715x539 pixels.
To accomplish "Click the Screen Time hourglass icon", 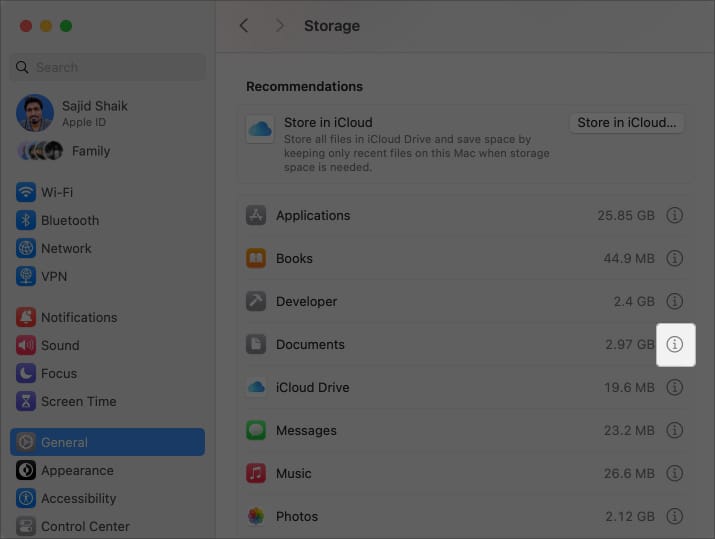I will tap(26, 401).
